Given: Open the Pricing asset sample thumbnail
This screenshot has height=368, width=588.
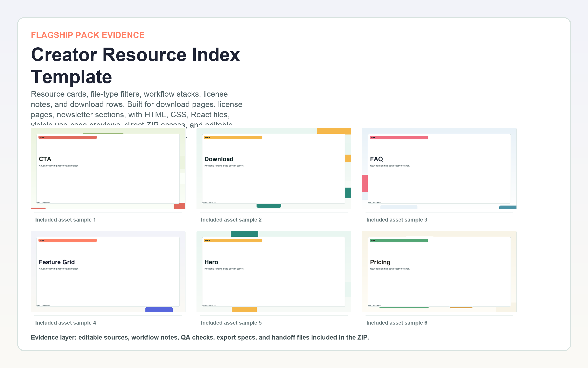Looking at the screenshot, I should (x=439, y=272).
